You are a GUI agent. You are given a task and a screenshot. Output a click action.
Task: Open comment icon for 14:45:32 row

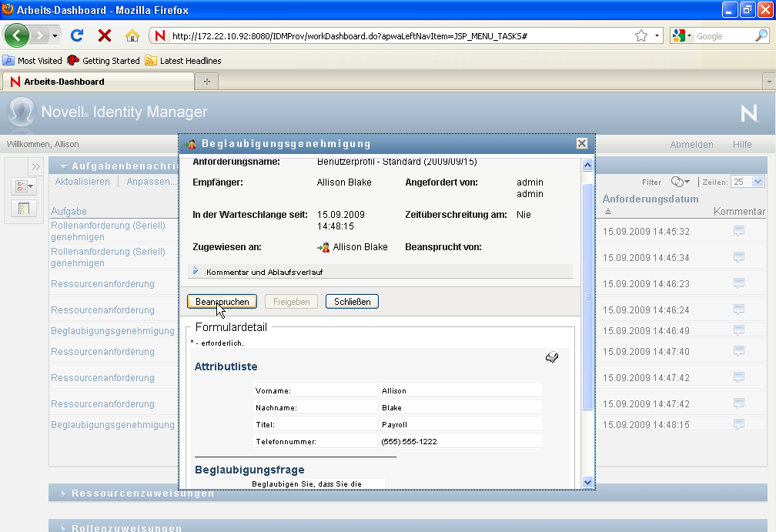click(x=739, y=231)
